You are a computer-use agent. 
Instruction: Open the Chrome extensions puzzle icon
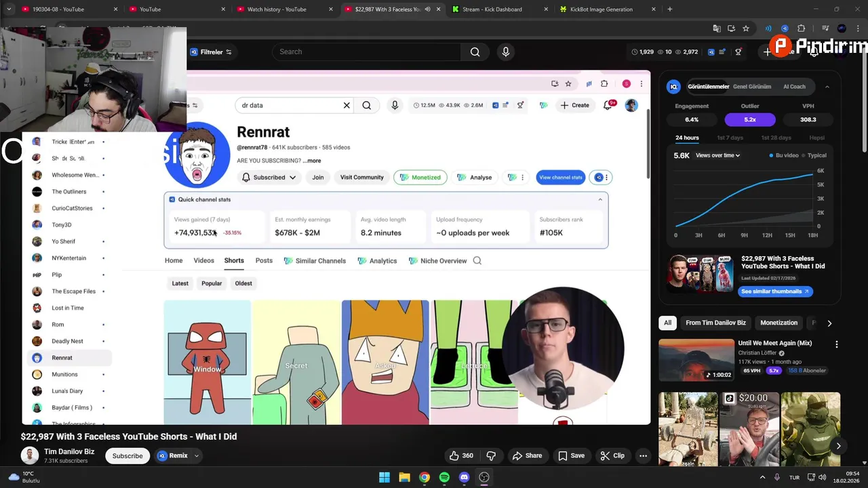click(x=801, y=28)
